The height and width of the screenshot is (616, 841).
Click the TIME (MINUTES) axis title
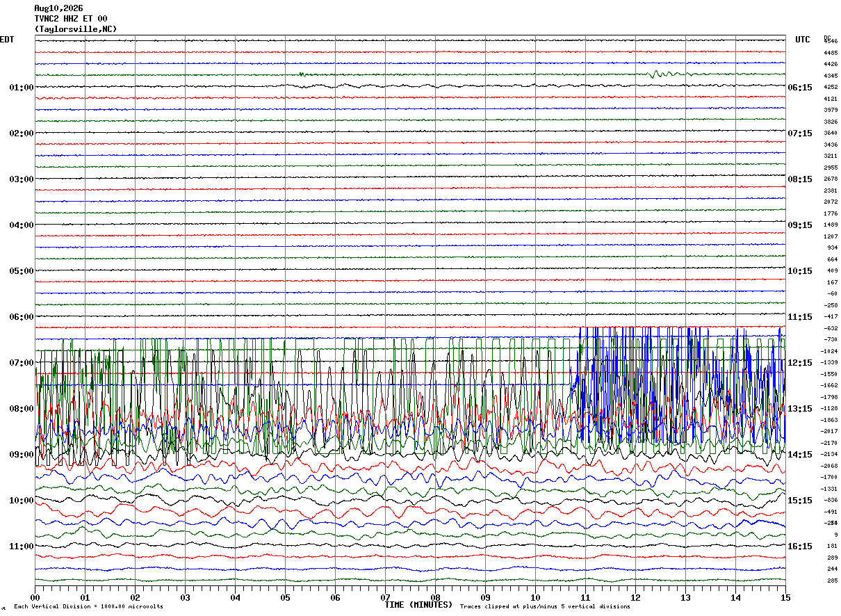418,605
